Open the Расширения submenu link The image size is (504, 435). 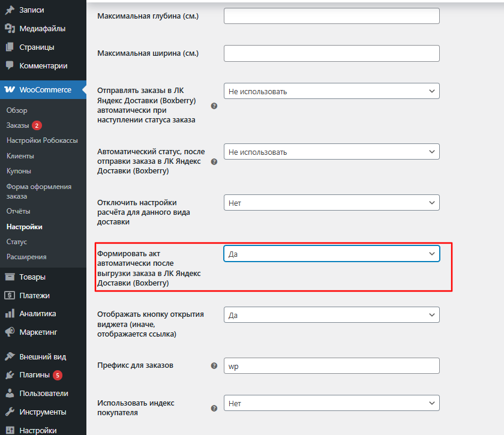(x=26, y=257)
